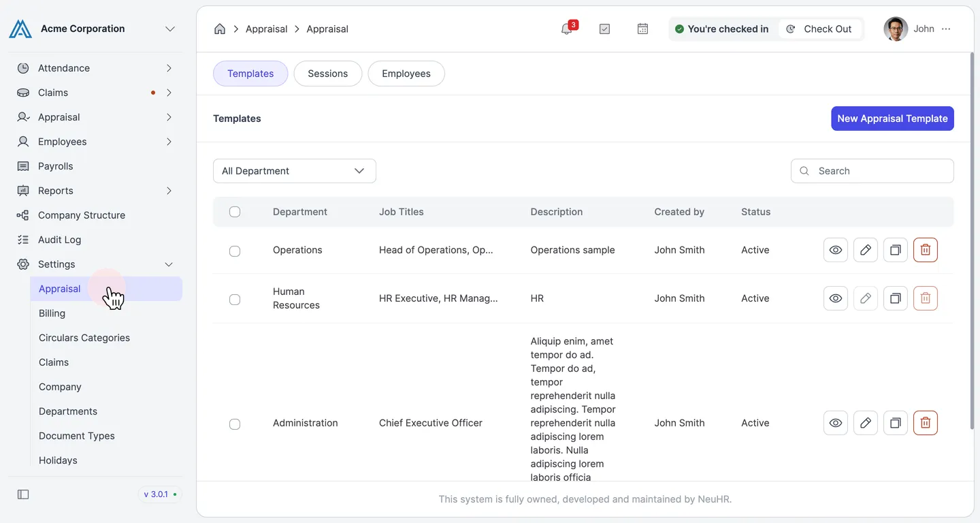The width and height of the screenshot is (980, 523).
Task: Duplicate the Human Resources template
Action: coord(896,298)
